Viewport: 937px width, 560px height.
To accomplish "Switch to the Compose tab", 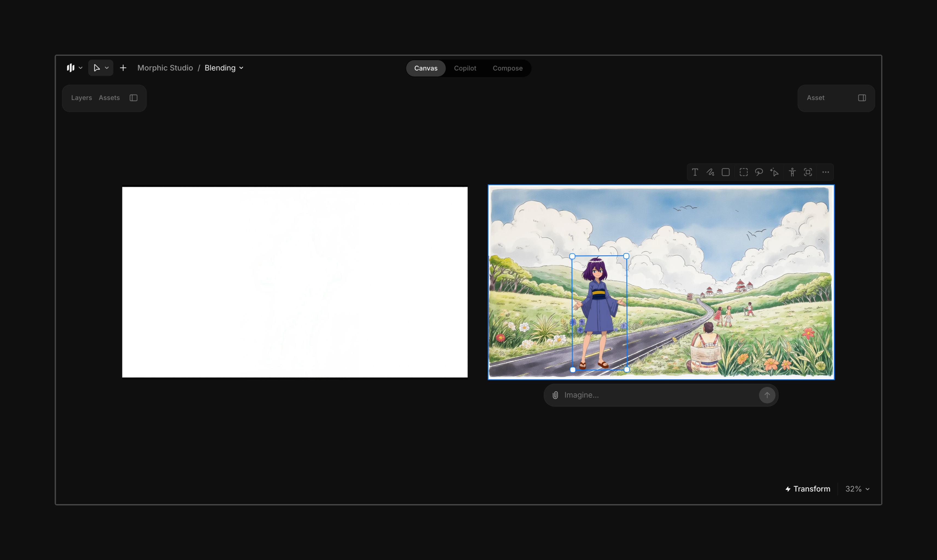I will [x=508, y=68].
